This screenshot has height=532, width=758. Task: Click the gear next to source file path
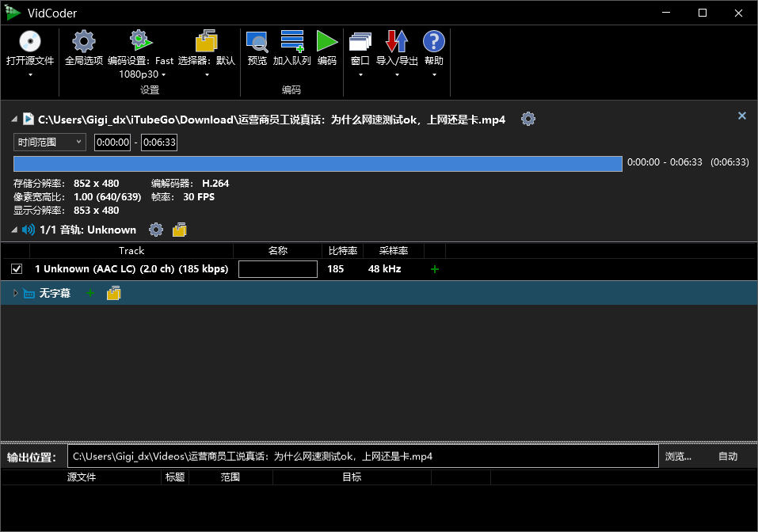coord(528,119)
